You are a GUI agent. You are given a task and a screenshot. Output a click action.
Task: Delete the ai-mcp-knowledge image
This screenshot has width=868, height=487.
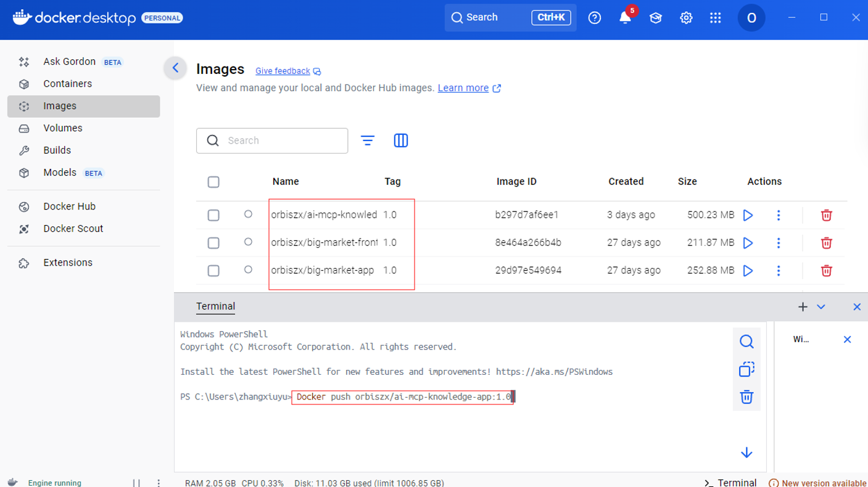coord(827,215)
